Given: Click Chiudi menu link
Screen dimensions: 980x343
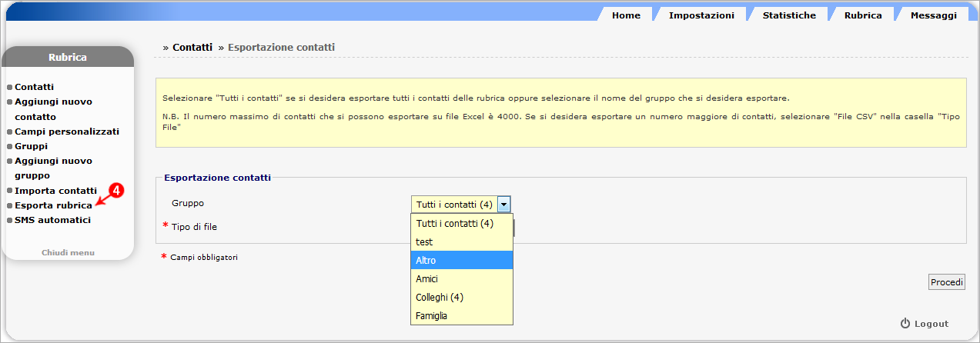Looking at the screenshot, I should [x=68, y=252].
